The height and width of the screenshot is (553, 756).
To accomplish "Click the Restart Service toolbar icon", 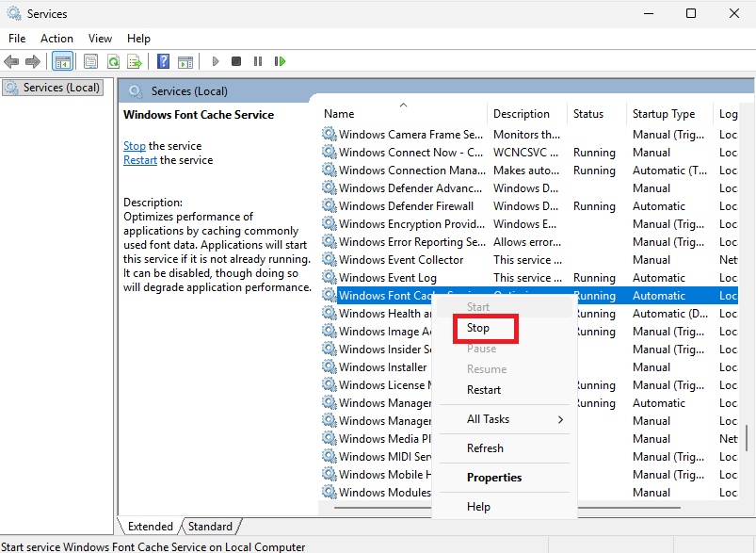I will (280, 61).
